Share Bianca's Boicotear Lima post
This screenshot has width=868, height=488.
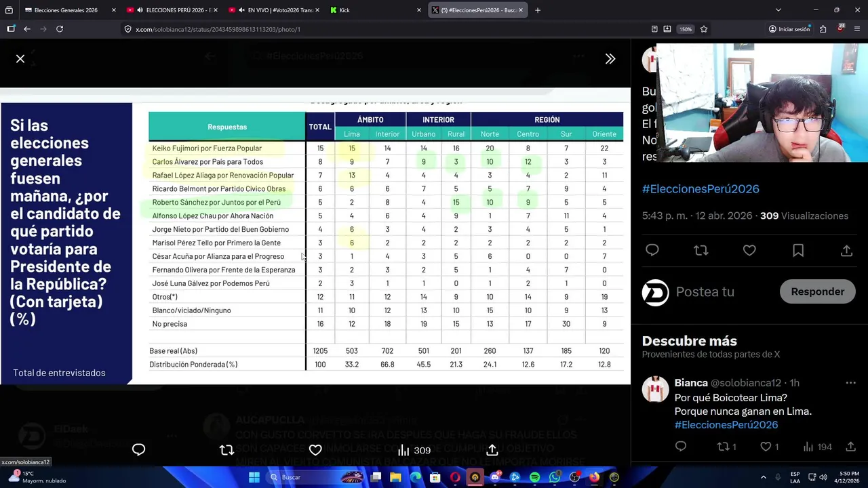[x=850, y=447]
